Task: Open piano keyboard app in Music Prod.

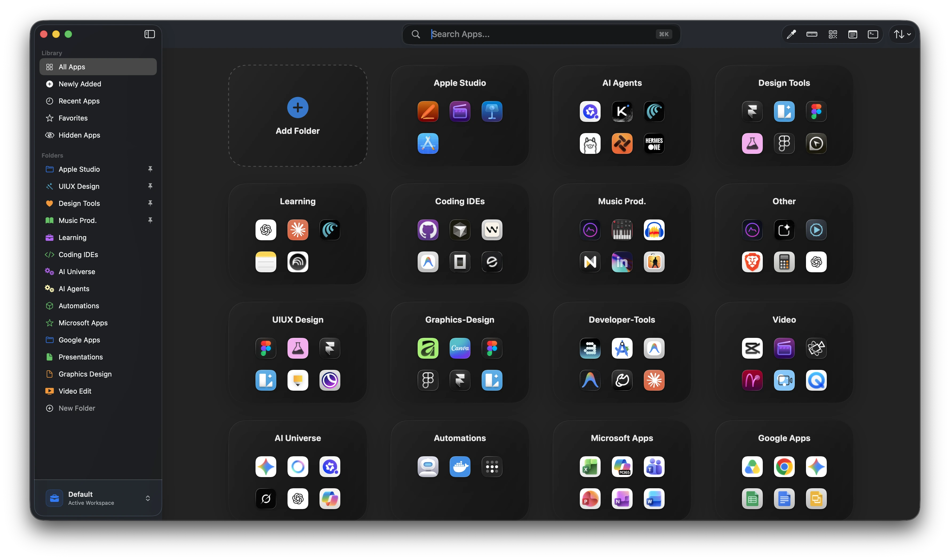Action: (622, 229)
